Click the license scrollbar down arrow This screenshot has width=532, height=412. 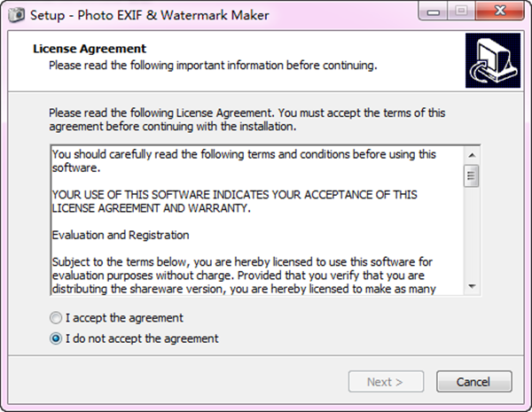click(473, 287)
